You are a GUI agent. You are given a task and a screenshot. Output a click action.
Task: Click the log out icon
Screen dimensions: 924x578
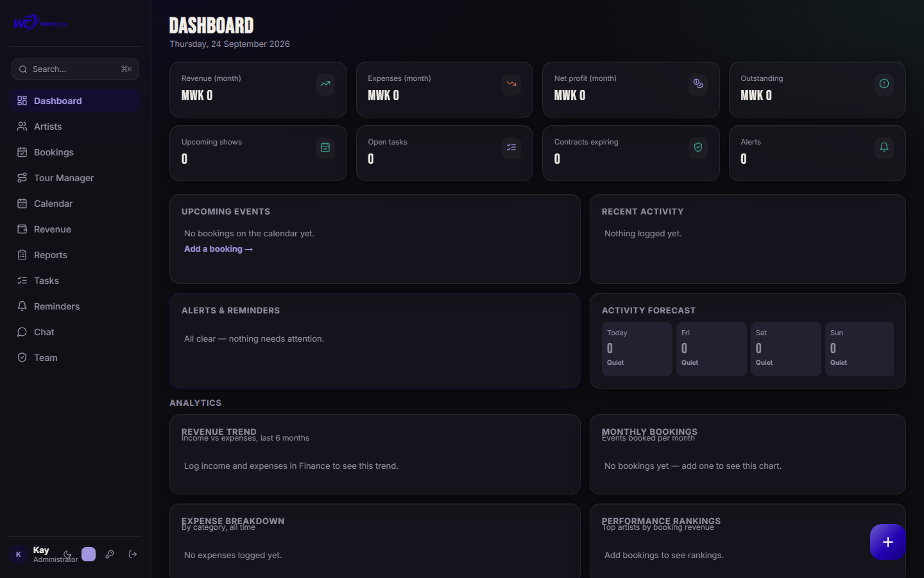point(133,554)
